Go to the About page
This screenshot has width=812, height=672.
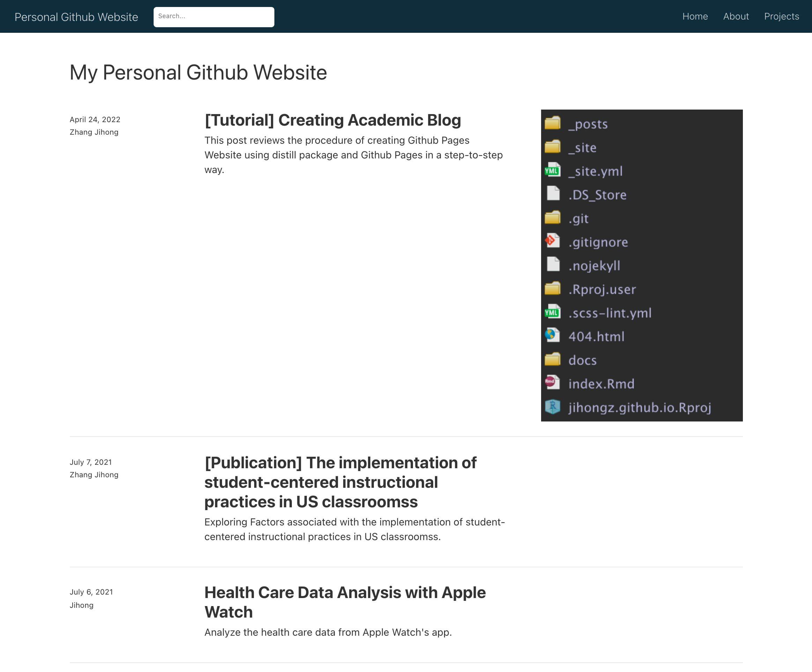pos(736,16)
